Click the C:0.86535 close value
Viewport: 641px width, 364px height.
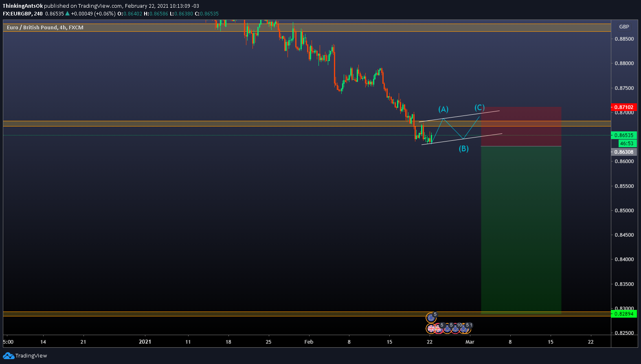tap(207, 14)
